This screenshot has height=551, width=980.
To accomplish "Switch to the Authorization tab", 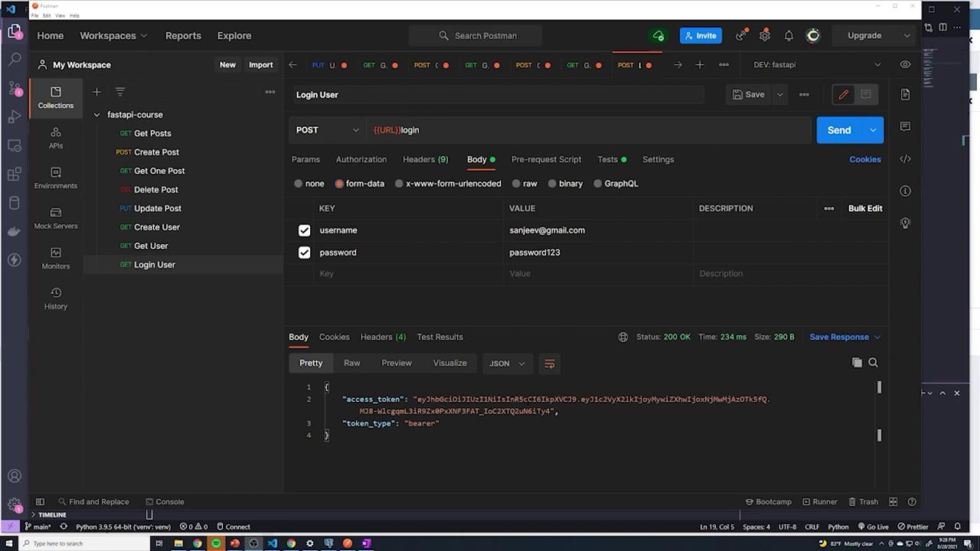I will pyautogui.click(x=361, y=159).
